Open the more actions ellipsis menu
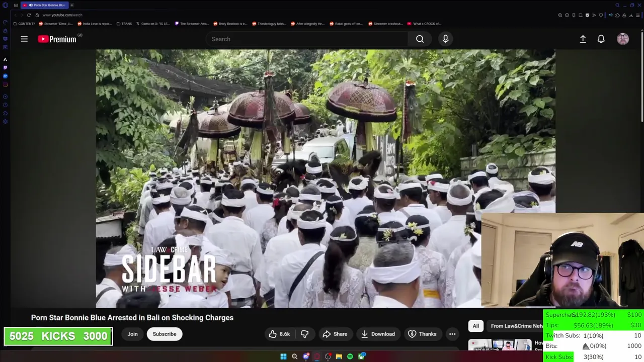 tap(452, 334)
